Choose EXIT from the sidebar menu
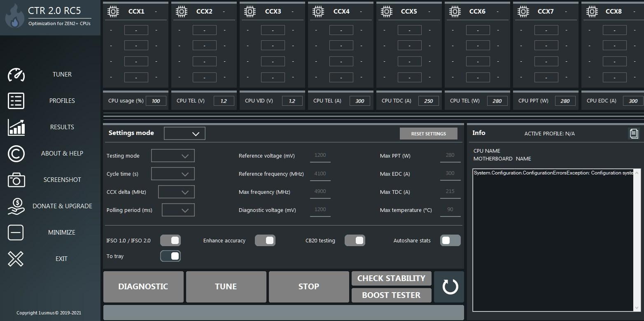Image resolution: width=644 pixels, height=321 pixels. 15,259
